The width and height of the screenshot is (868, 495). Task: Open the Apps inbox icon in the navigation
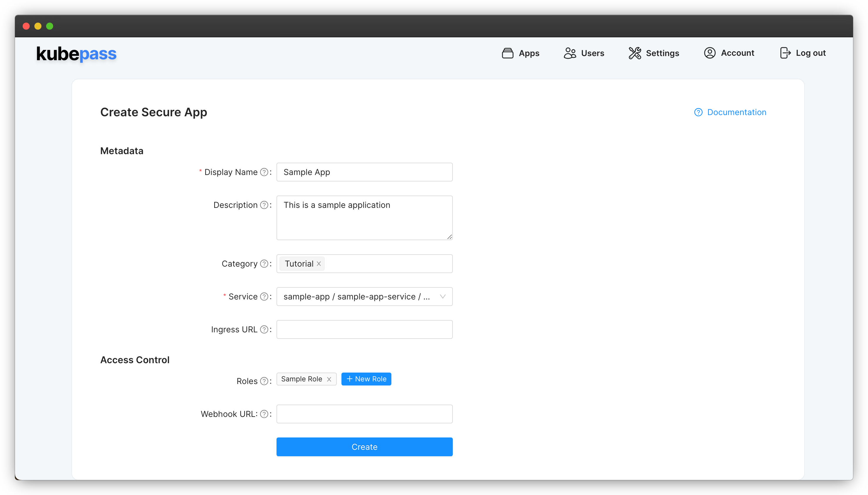507,53
